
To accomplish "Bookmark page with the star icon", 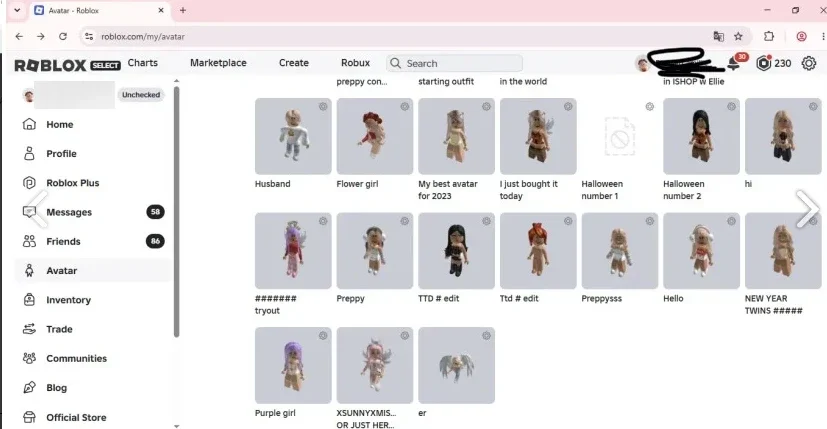I will coord(738,36).
